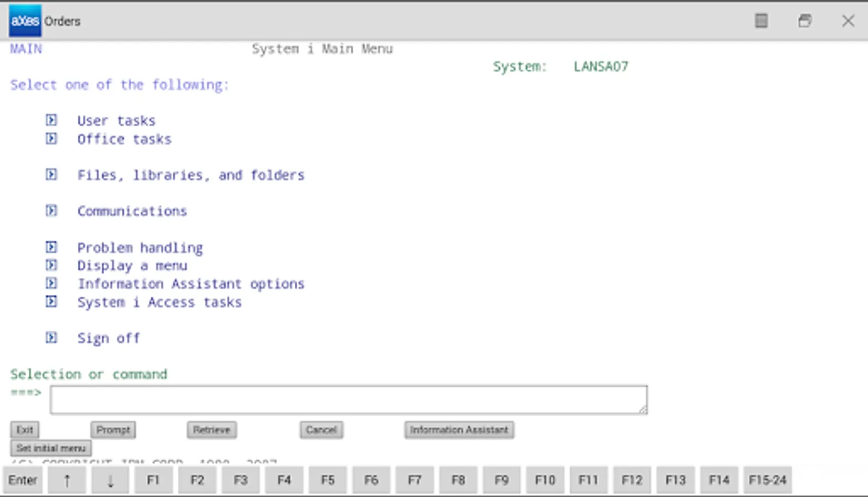Click the F1 function key

153,480
